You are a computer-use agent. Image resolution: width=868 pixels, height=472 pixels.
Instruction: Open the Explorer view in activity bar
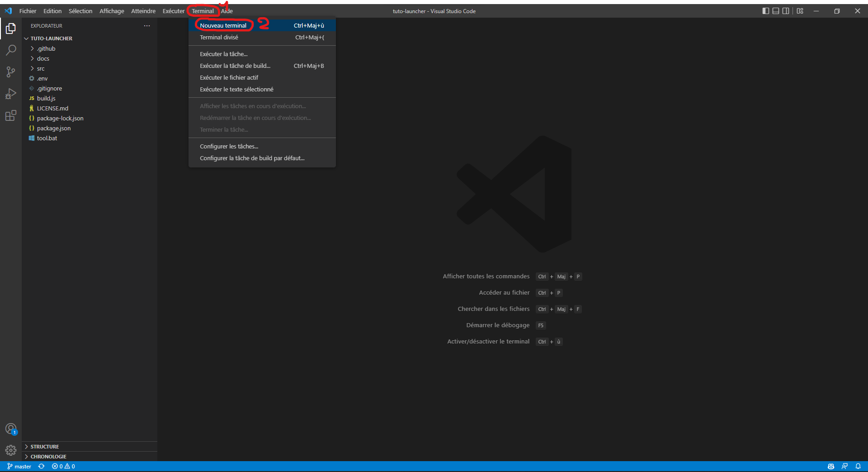(x=11, y=29)
